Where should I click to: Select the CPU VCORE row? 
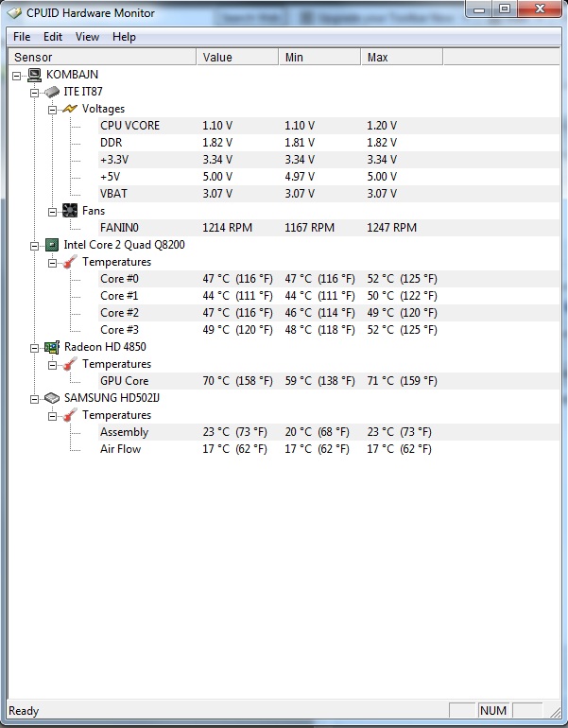click(x=329, y=126)
